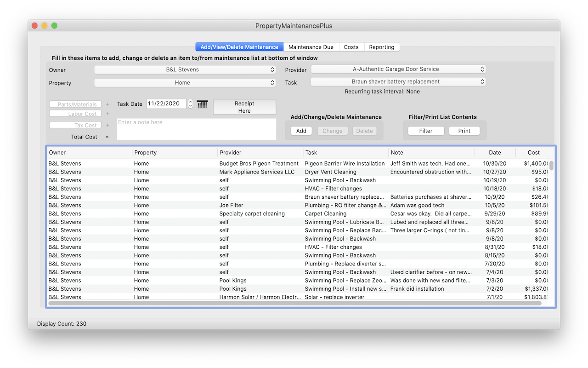Click in the Task Date field
Image resolution: width=588 pixels, height=368 pixels.
coord(166,104)
